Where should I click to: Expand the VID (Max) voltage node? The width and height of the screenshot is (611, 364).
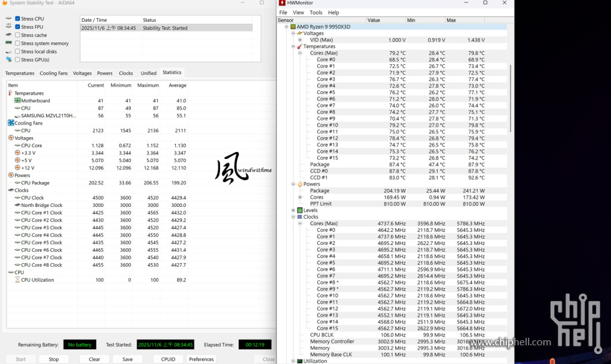pos(300,40)
